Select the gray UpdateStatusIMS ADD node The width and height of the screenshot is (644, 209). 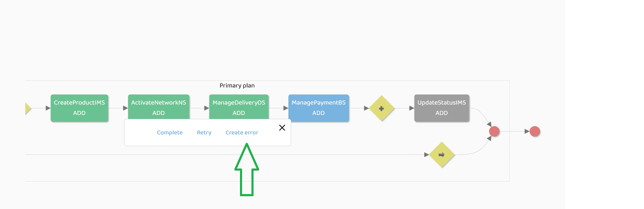[x=442, y=108]
